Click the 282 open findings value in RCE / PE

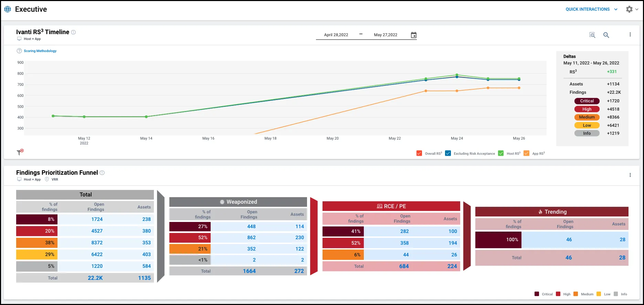tap(404, 231)
